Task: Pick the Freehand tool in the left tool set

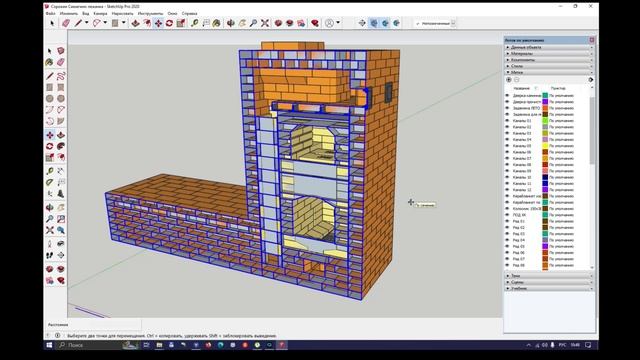Action: (x=61, y=76)
